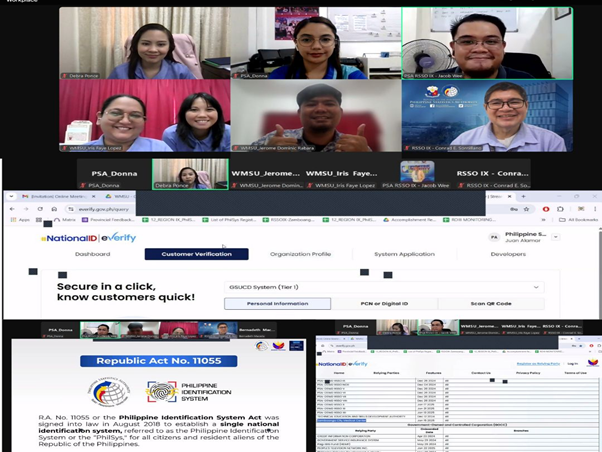Viewport: 602px width, 452px height.
Task: Open a new browser tab with the plus icon
Action: [x=523, y=196]
